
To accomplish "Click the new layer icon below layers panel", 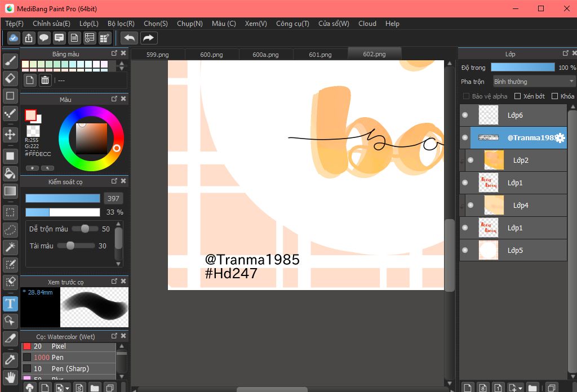I will 467,387.
